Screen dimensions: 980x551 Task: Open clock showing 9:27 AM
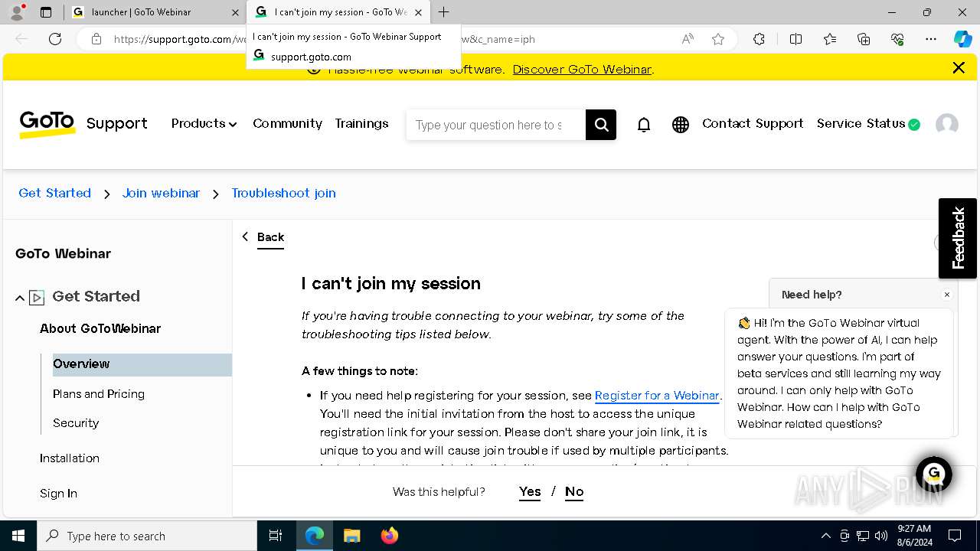(914, 536)
